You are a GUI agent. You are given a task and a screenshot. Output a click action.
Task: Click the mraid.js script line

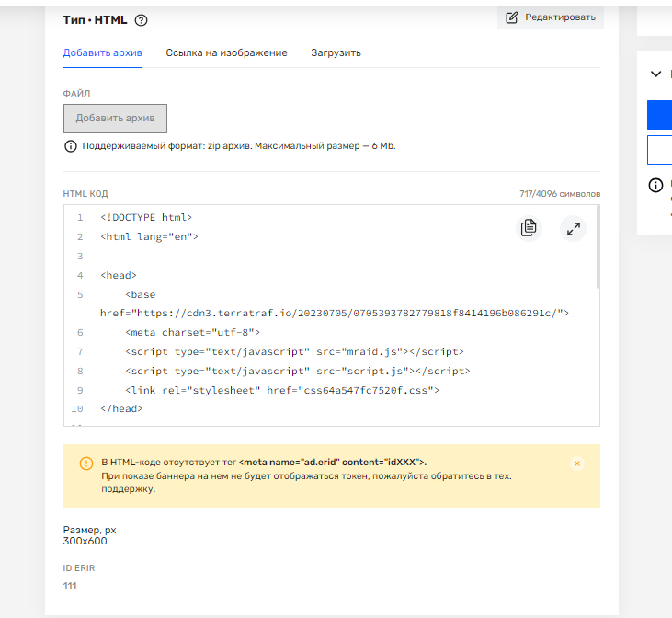pos(294,351)
